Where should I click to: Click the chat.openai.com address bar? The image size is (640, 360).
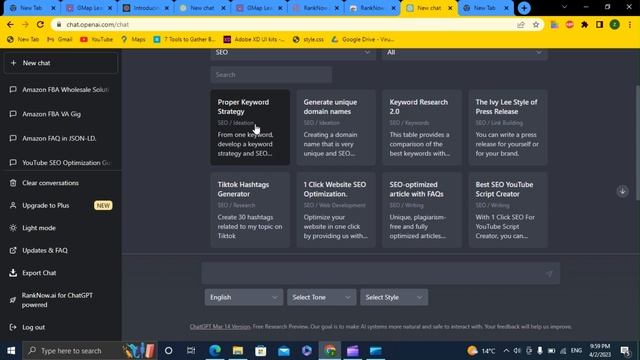286,24
